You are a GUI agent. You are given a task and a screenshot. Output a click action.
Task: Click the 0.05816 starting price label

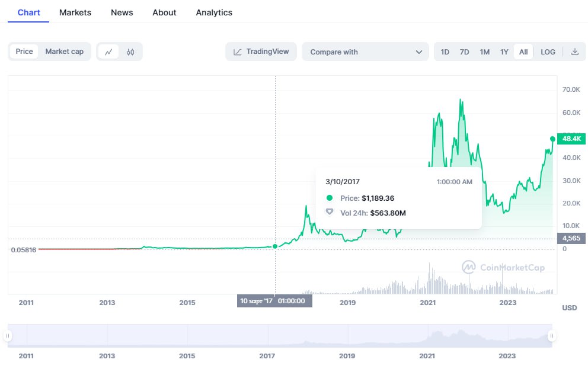pos(24,250)
